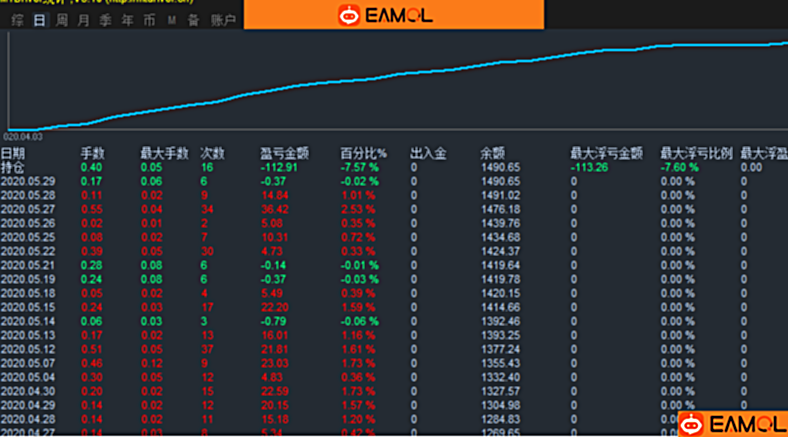Select the 备 tab
Viewport: 788px width, 437px height.
[x=193, y=20]
